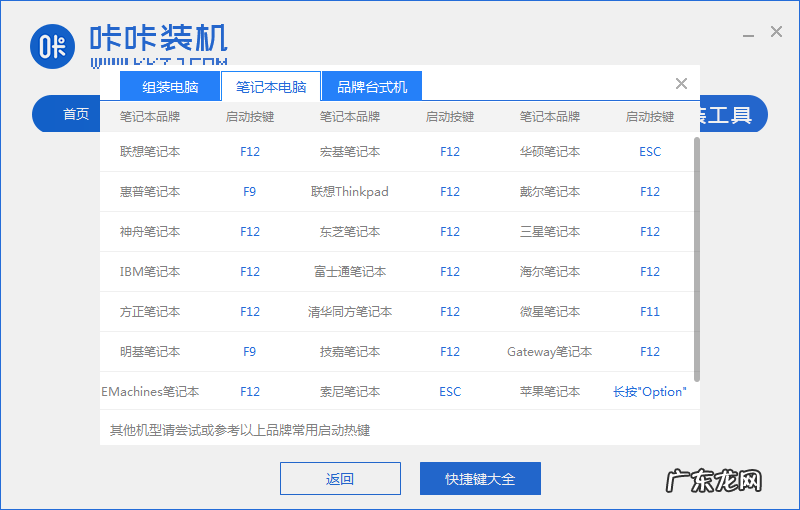The image size is (800, 510).
Task: Select 明基笔记本 brand cell
Action: point(150,352)
